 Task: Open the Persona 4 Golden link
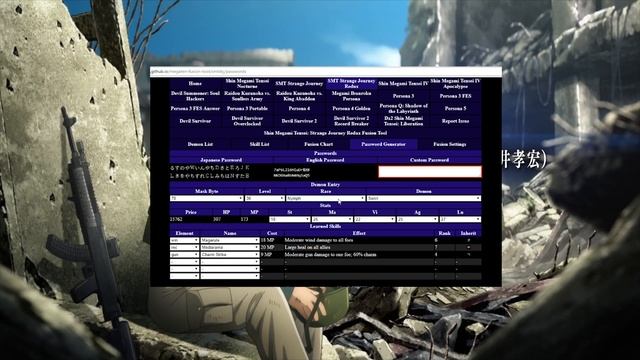coord(351,109)
